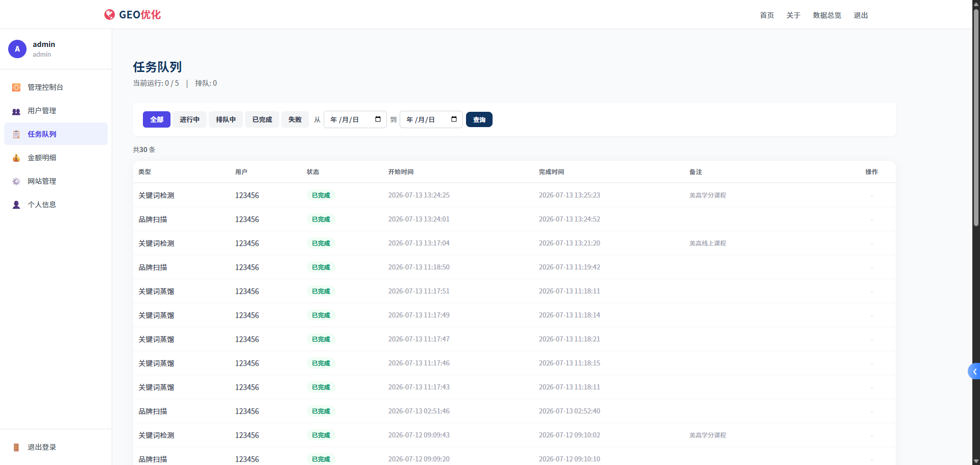Click 退出 in top navigation

tap(861, 15)
